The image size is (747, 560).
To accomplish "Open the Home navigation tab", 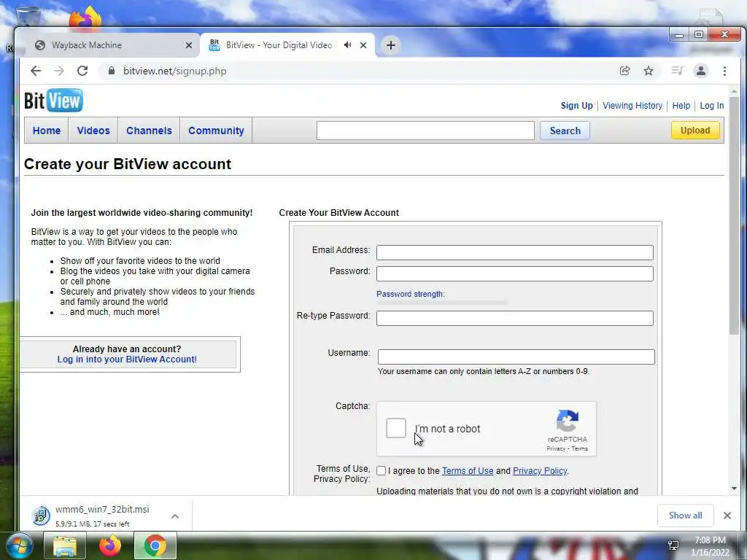I will click(47, 131).
